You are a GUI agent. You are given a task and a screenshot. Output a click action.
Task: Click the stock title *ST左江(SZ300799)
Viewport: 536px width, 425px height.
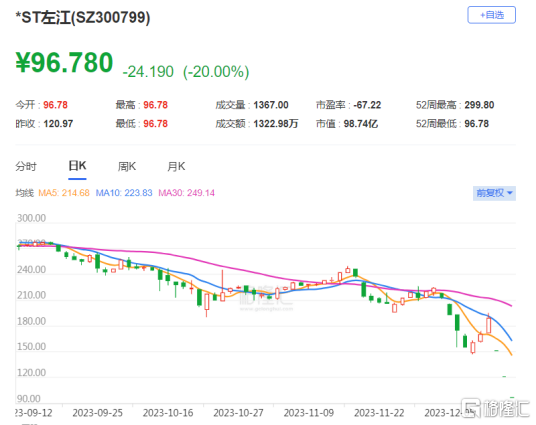click(x=83, y=17)
